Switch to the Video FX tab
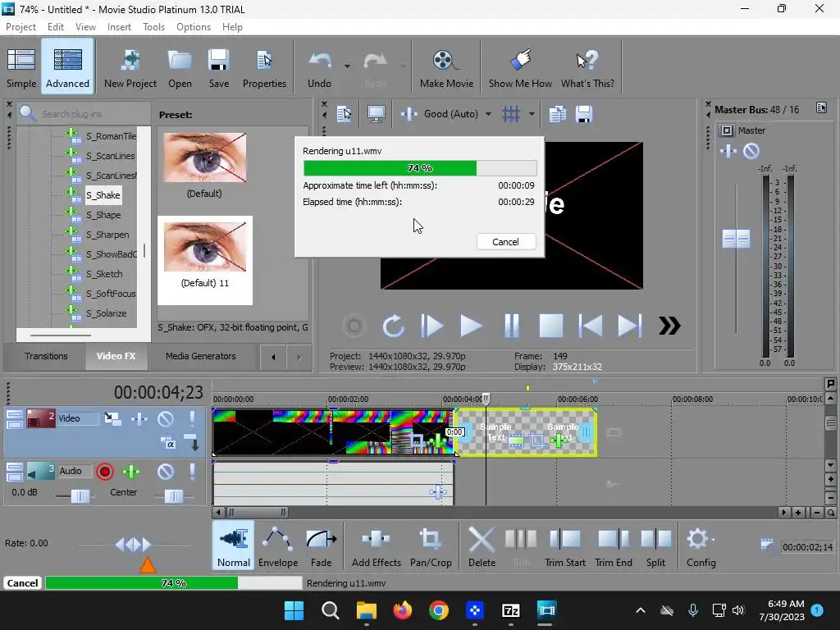The image size is (840, 630). [116, 356]
